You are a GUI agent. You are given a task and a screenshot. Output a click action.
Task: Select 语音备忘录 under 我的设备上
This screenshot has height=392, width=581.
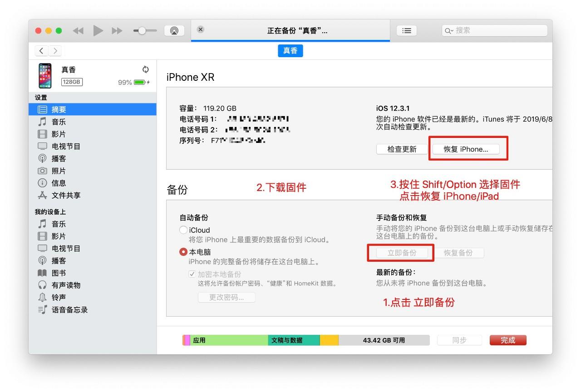[73, 310]
